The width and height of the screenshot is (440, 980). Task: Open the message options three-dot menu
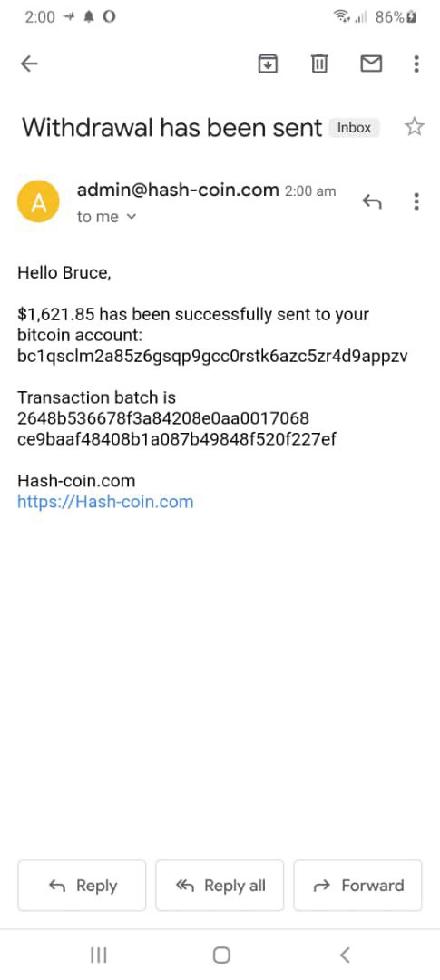[x=416, y=201]
